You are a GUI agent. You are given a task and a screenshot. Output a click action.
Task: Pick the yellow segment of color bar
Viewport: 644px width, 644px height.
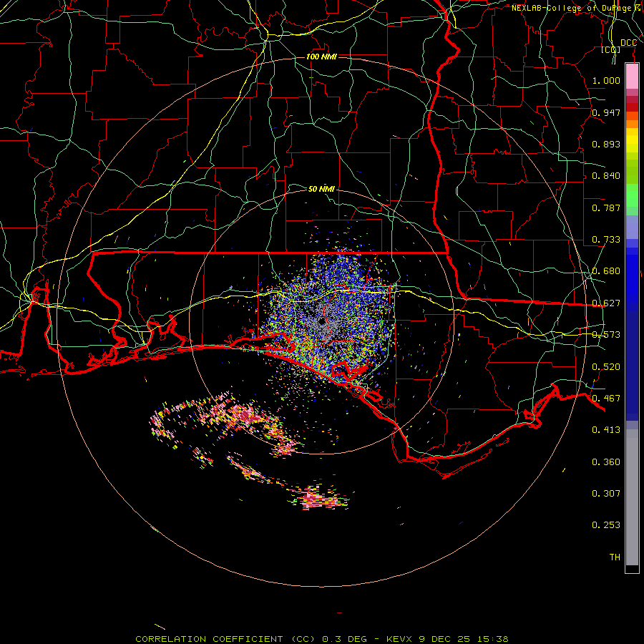[632, 141]
